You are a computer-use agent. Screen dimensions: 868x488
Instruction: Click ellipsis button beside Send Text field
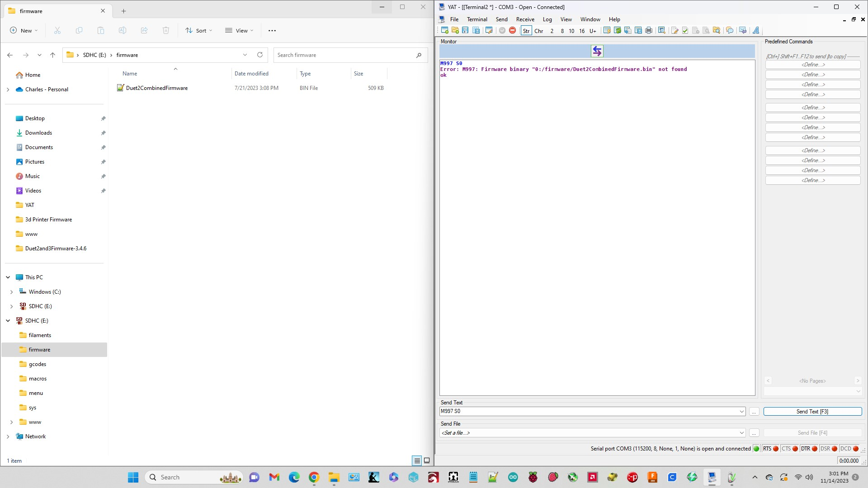click(x=754, y=412)
